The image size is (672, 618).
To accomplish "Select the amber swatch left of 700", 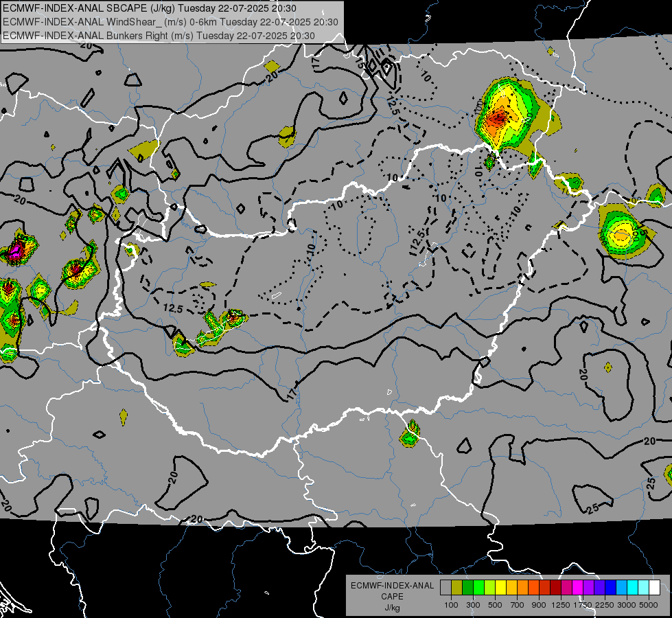I will pyautogui.click(x=511, y=588).
